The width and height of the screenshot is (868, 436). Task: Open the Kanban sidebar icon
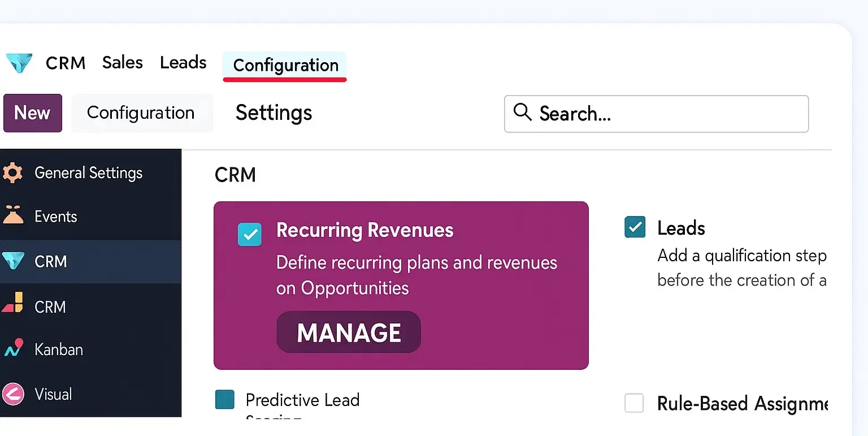pos(13,348)
